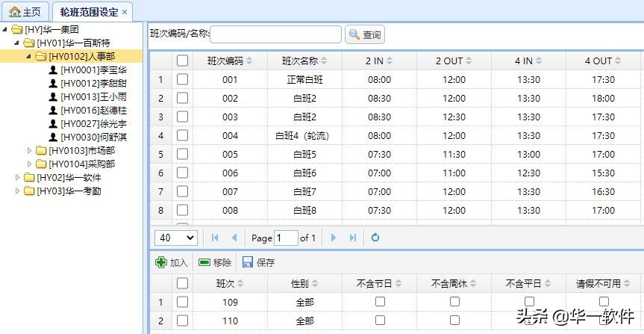The height and width of the screenshot is (334, 644).
Task: Go to next page icon
Action: coord(334,238)
